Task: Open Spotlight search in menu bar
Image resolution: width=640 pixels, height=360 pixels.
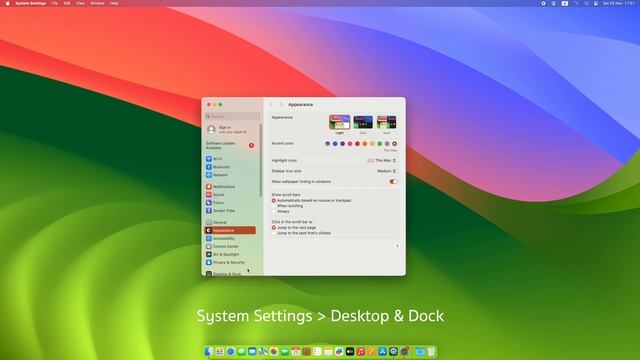Action: pos(586,3)
